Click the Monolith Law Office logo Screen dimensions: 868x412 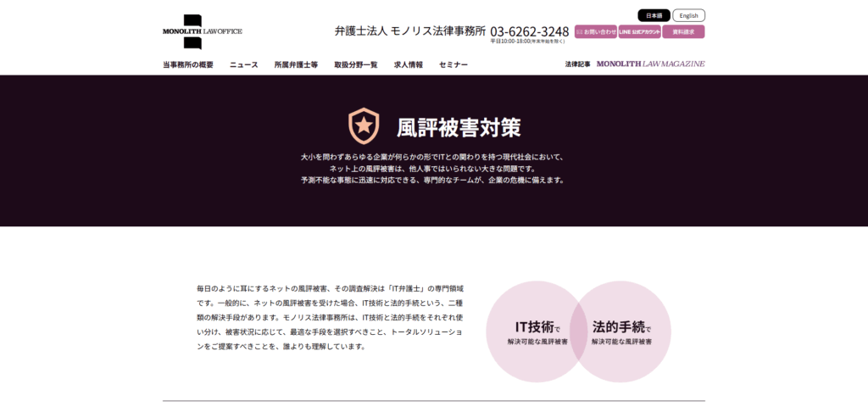click(x=202, y=31)
